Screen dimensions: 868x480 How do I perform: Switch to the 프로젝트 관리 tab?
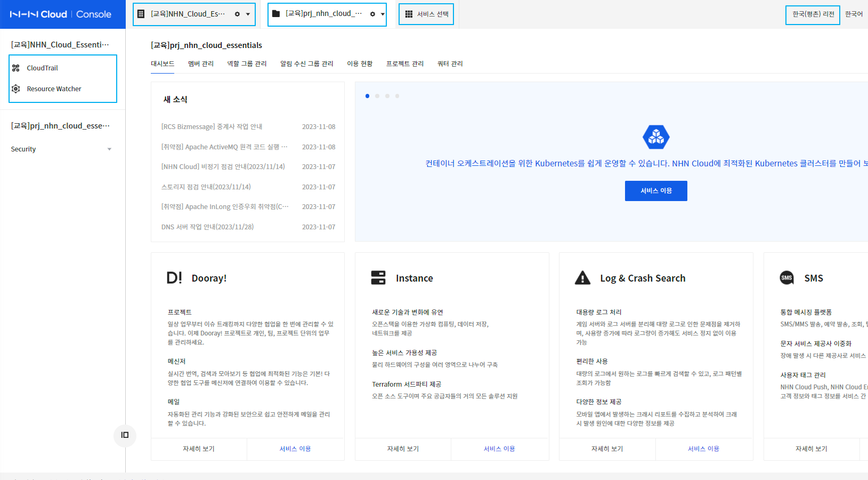[x=405, y=64]
